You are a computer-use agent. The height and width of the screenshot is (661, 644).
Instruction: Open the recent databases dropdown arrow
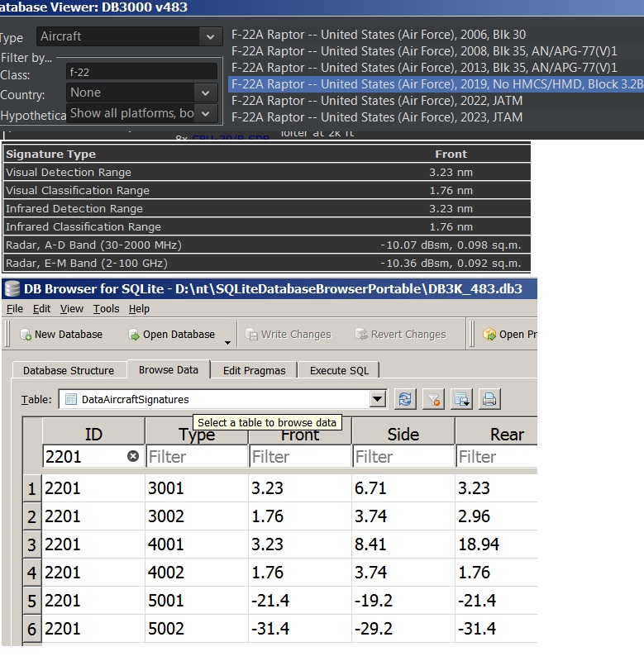227,342
